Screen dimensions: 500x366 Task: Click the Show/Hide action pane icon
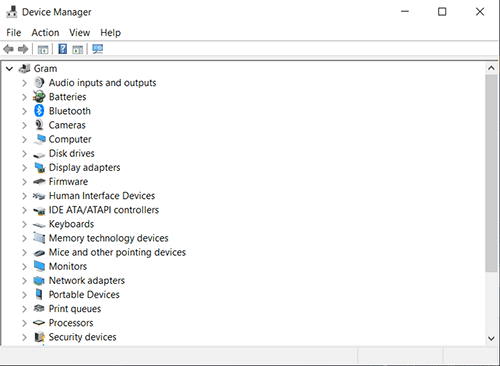(77, 50)
